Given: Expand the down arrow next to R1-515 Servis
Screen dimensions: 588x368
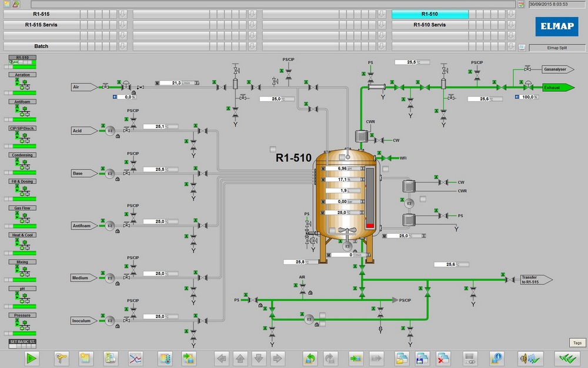Looking at the screenshot, I should [123, 25].
